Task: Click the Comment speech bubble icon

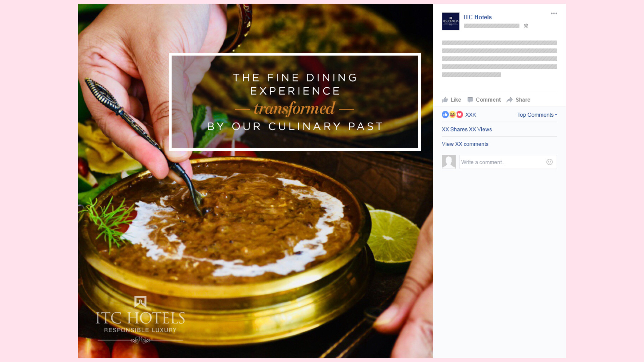Action: click(470, 100)
